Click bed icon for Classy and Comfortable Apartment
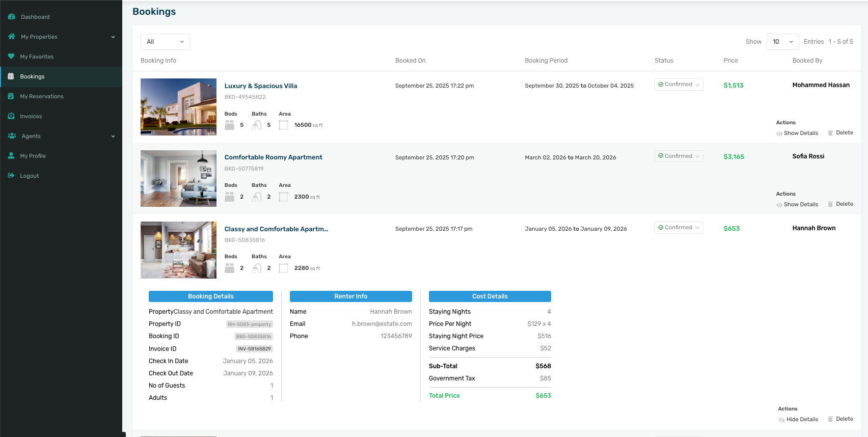 pyautogui.click(x=230, y=268)
